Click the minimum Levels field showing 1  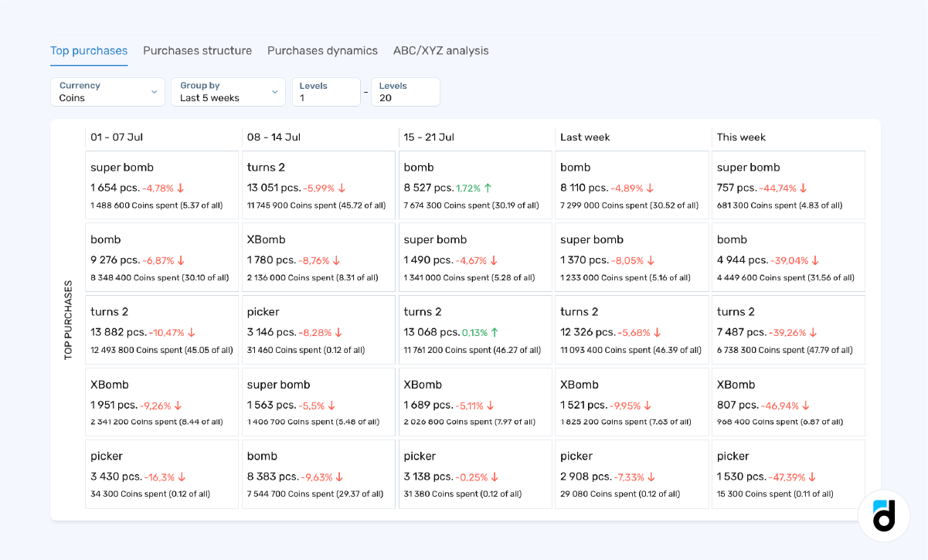pyautogui.click(x=325, y=92)
